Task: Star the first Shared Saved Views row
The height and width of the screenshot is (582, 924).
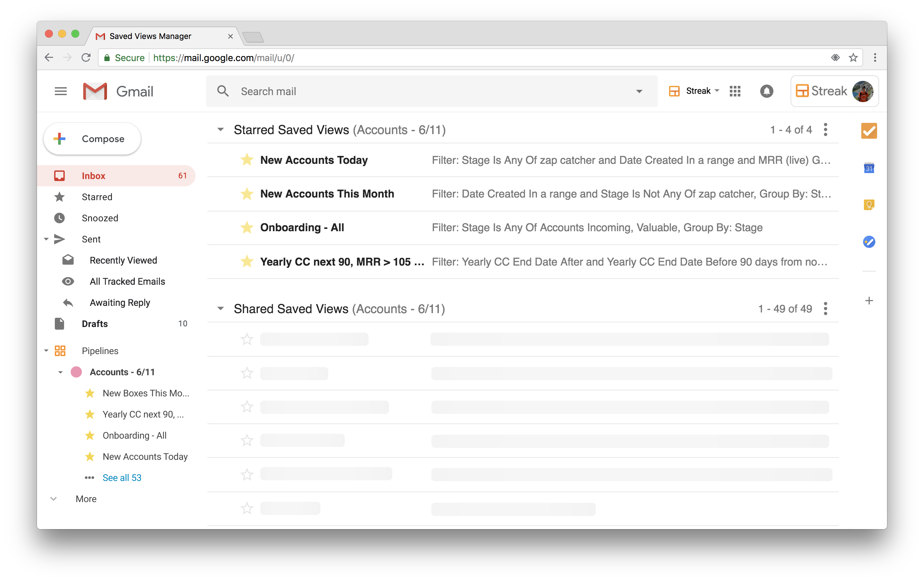Action: coord(247,339)
